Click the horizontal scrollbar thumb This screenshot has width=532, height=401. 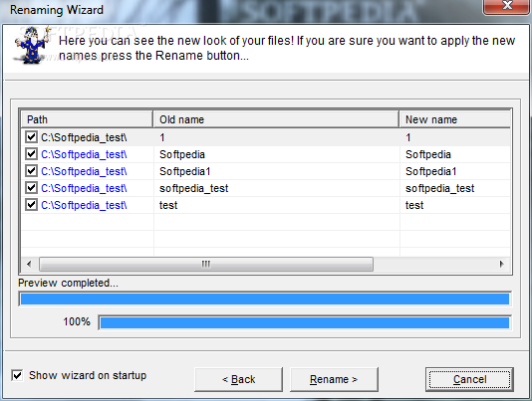coord(206,264)
